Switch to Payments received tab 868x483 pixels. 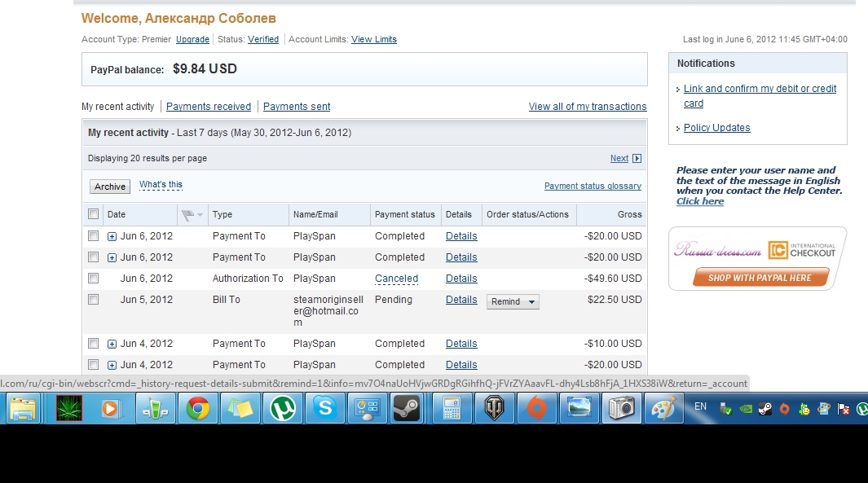pyautogui.click(x=209, y=106)
